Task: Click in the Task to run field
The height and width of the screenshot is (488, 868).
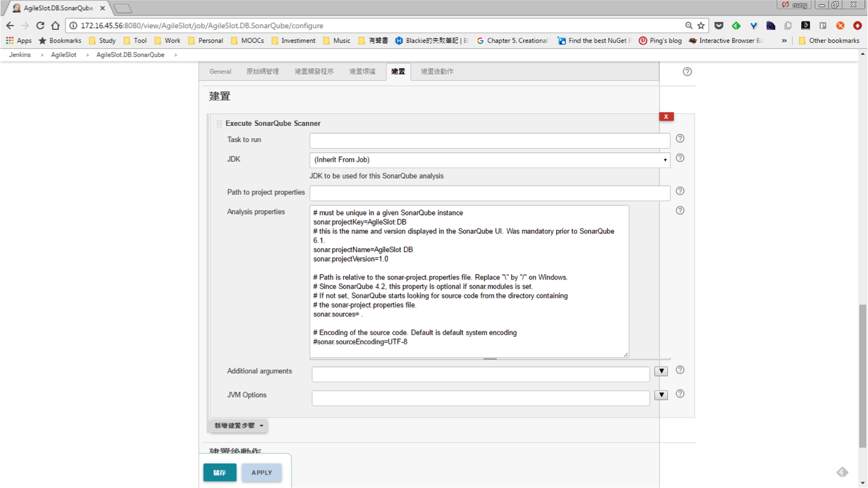Action: click(490, 140)
